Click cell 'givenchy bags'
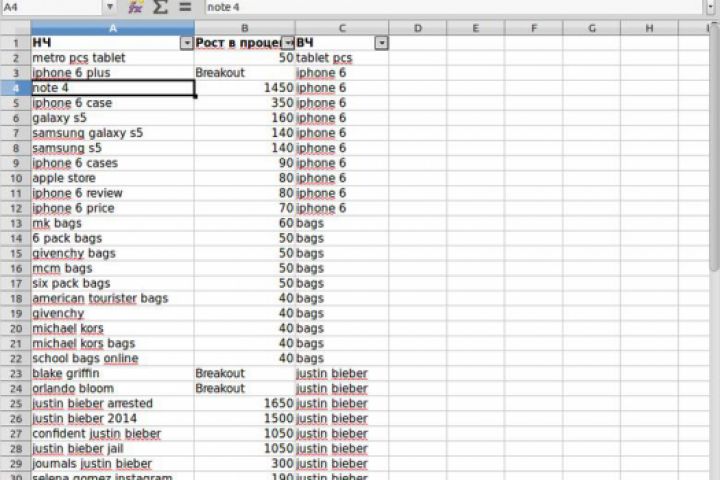 pyautogui.click(x=112, y=254)
